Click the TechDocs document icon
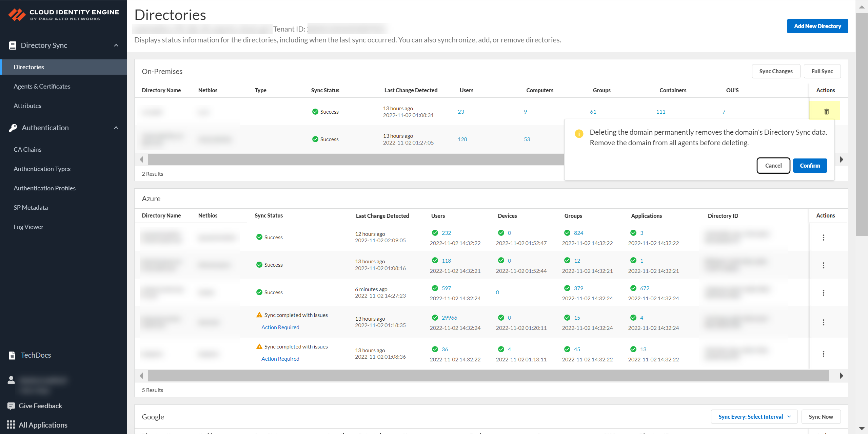This screenshot has height=434, width=868. pos(12,355)
